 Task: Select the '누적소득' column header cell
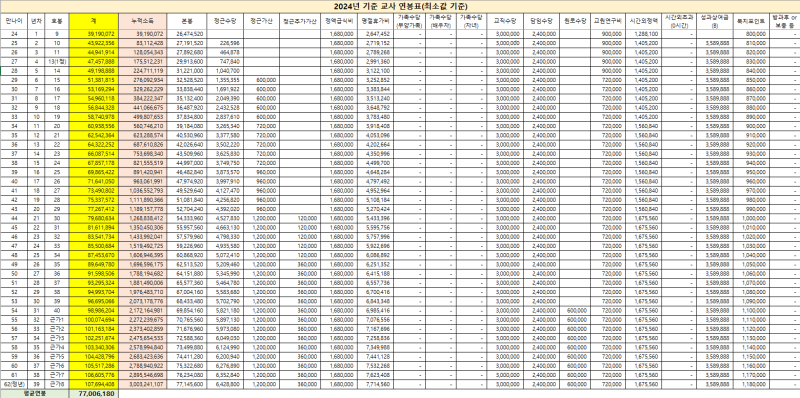(x=143, y=21)
